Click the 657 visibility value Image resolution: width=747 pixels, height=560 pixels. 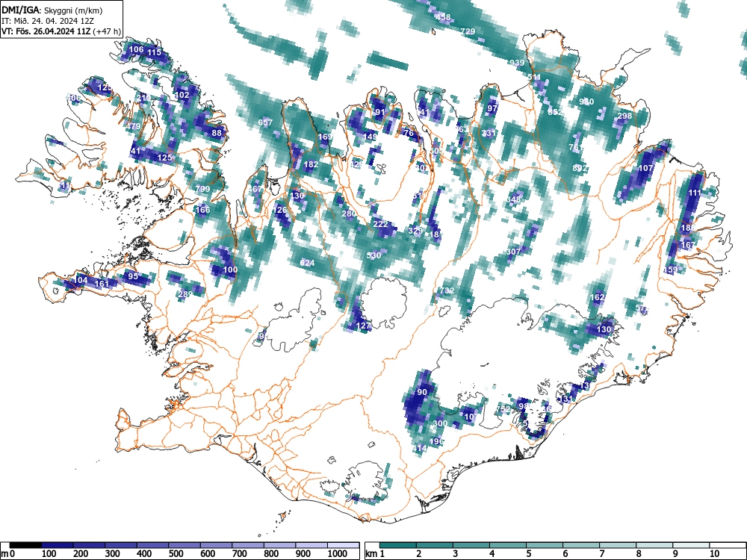coord(265,122)
